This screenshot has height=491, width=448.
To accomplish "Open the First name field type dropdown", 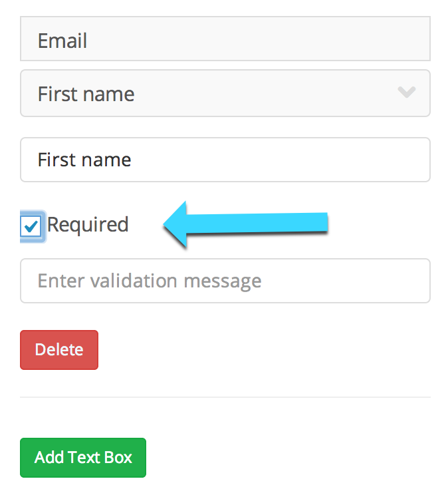I will pos(225,93).
